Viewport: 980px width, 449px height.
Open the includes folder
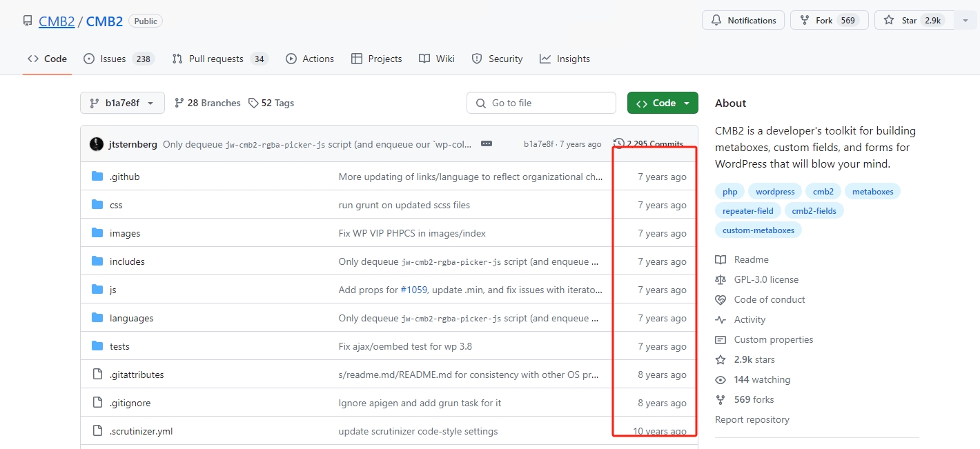click(x=127, y=261)
